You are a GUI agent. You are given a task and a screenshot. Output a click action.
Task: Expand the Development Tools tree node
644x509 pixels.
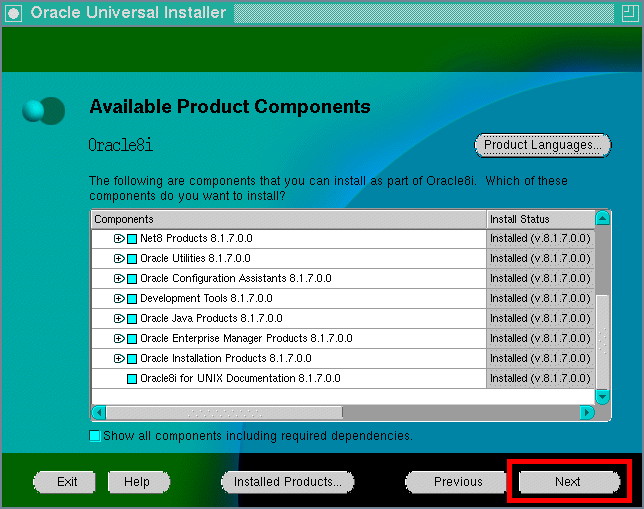[x=119, y=299]
